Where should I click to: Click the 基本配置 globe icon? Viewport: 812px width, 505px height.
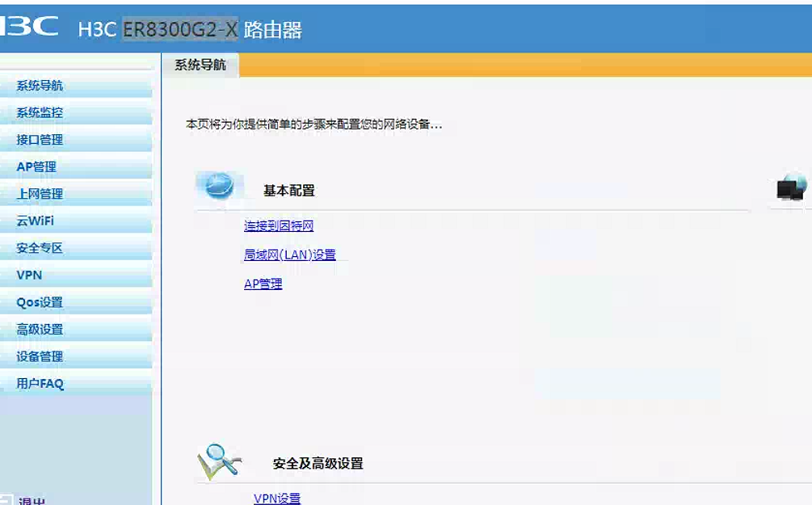pos(220,186)
